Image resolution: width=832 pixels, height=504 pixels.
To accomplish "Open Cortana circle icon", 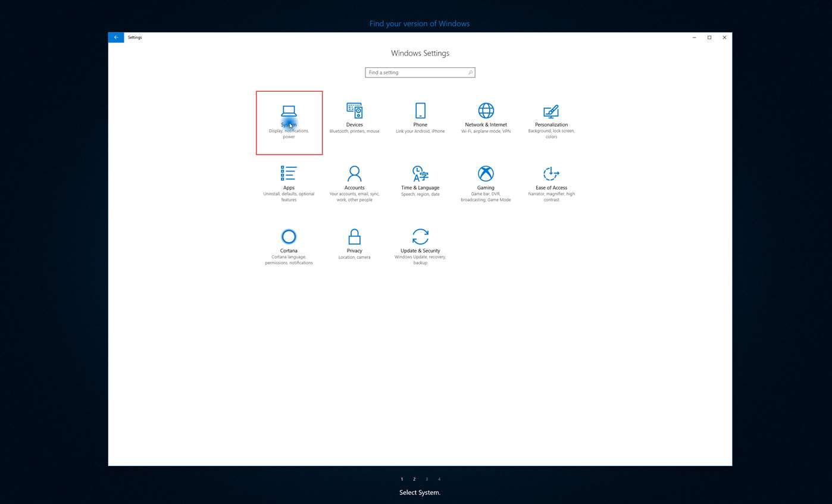I will pos(289,237).
